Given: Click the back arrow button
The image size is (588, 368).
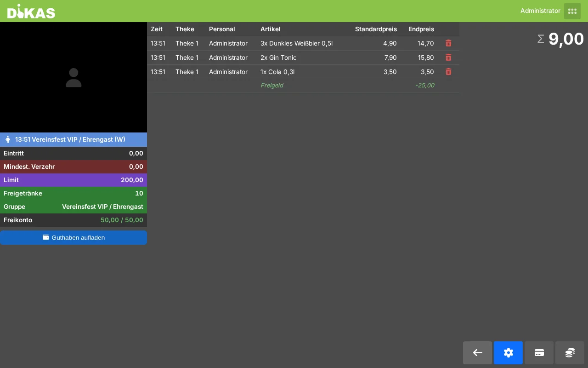Looking at the screenshot, I should pos(477,353).
